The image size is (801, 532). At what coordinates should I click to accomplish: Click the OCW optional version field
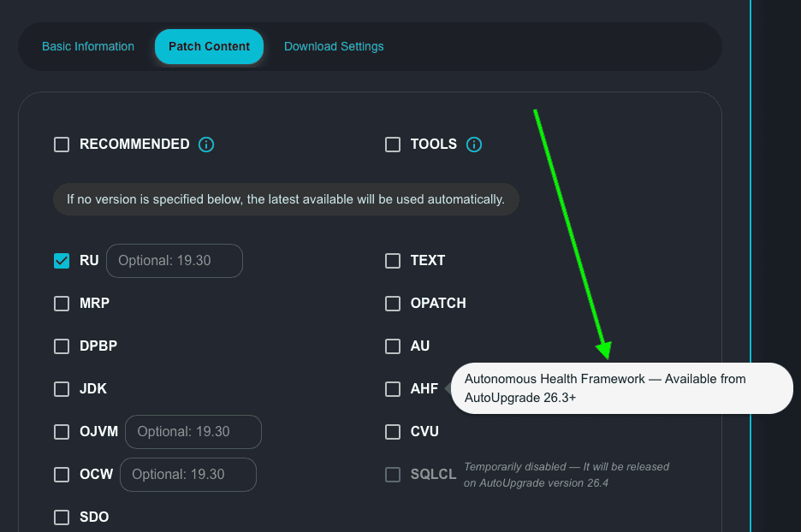(188, 475)
